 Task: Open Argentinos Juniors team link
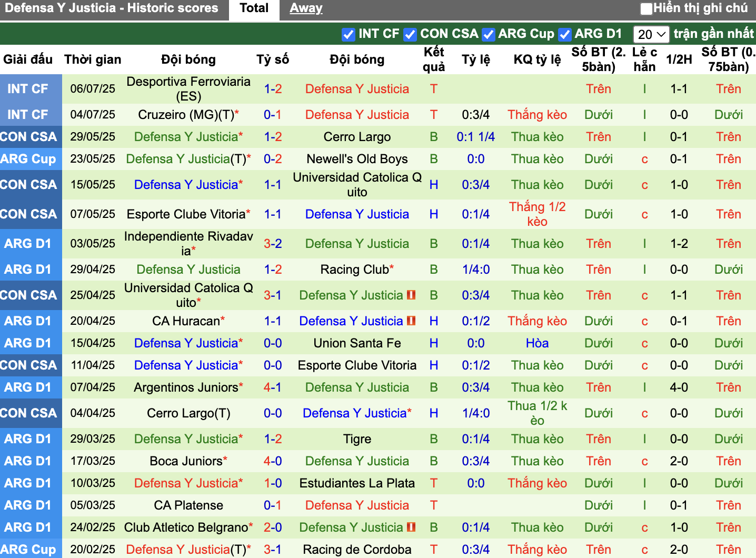(186, 387)
